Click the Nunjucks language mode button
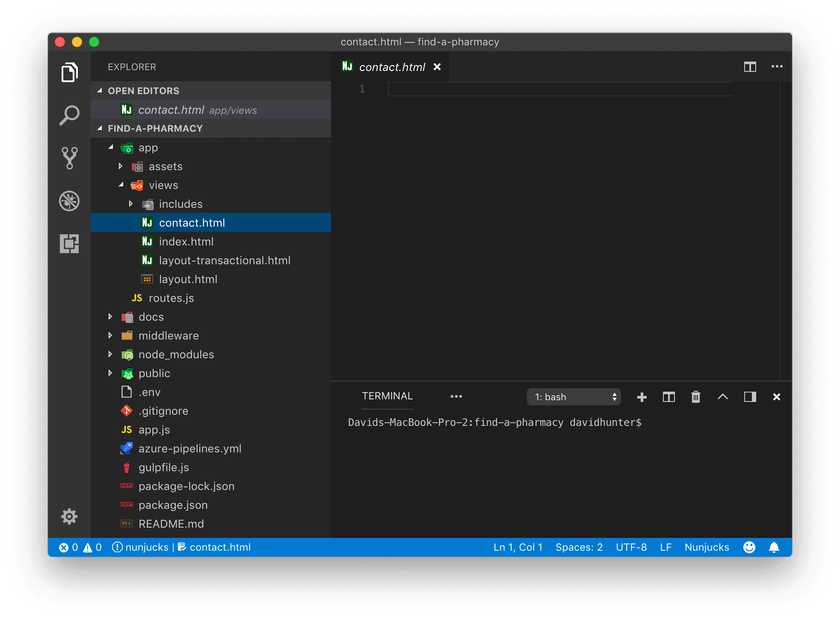This screenshot has height=620, width=840. pos(707,546)
